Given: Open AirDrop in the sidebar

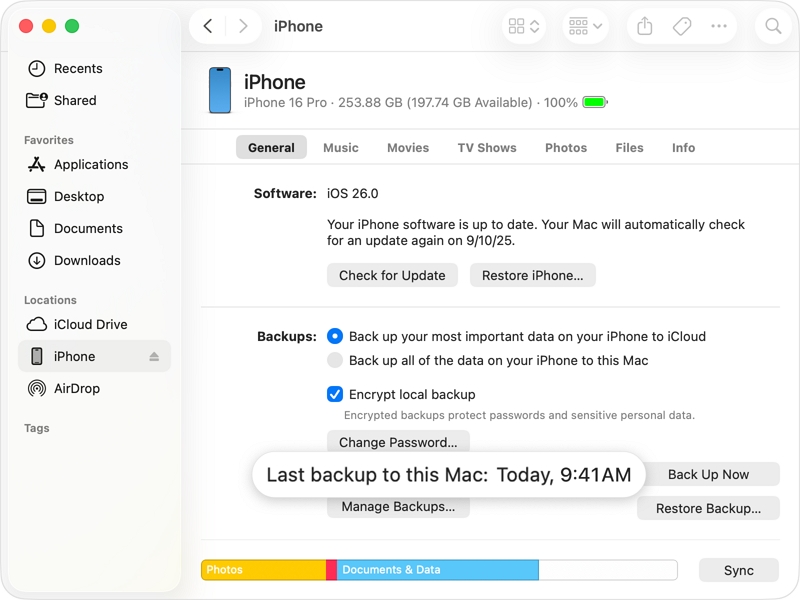Looking at the screenshot, I should [94, 388].
